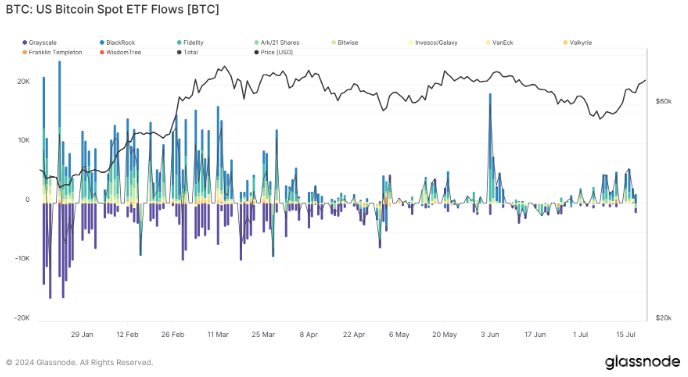Click the 20K y-axis label
The width and height of the screenshot is (688, 377).
24,82
